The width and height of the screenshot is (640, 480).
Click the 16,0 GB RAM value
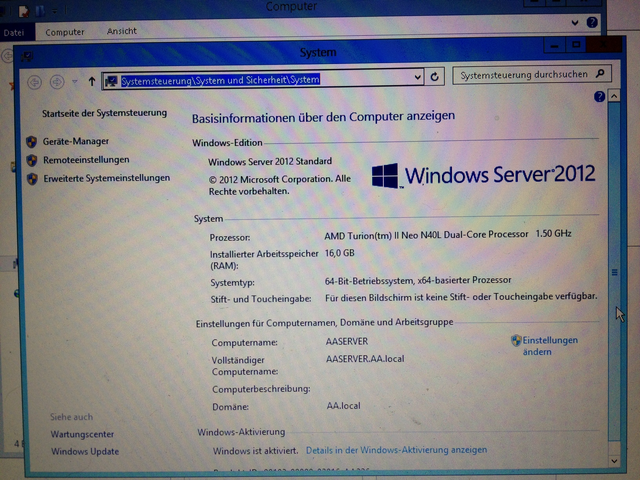(x=340, y=253)
